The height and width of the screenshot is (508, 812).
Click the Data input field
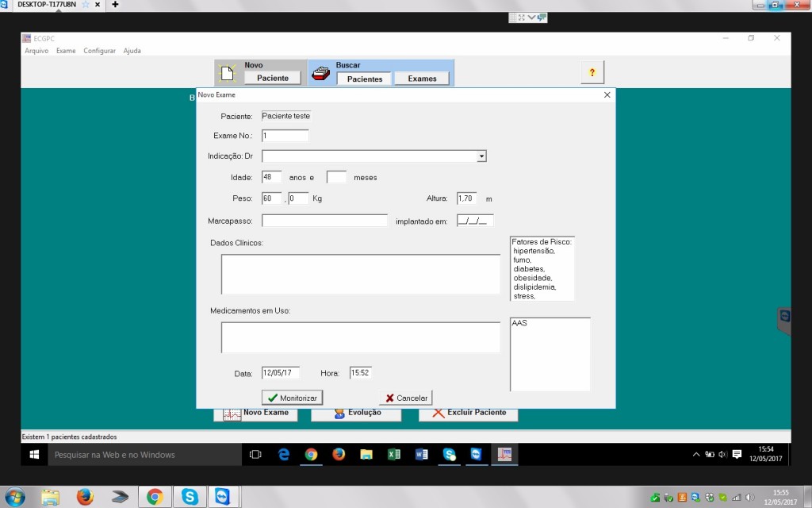(x=280, y=373)
